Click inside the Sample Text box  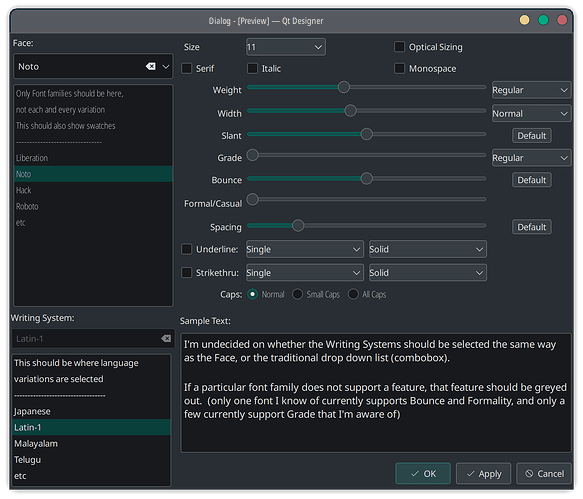tap(376, 393)
